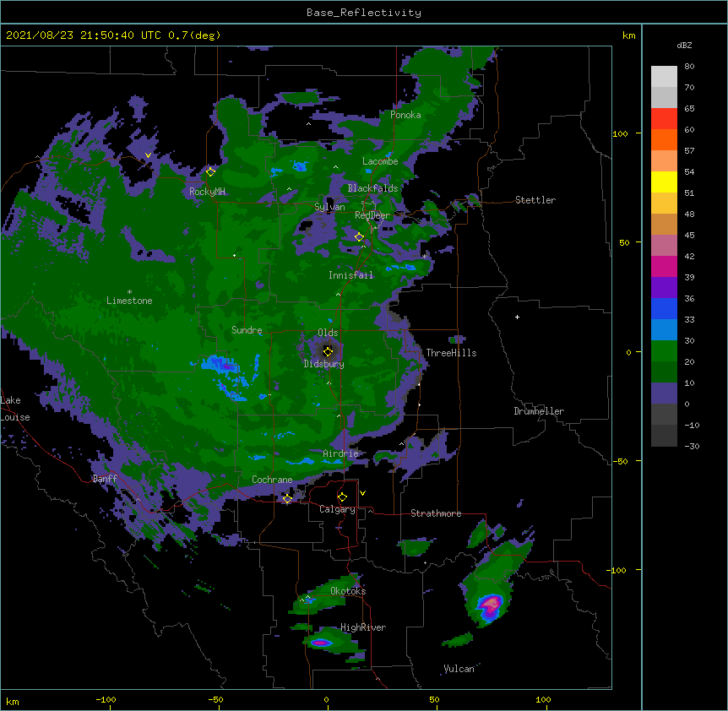Click the dBZ legend heading
The height and width of the screenshot is (711, 728).
pos(684,45)
